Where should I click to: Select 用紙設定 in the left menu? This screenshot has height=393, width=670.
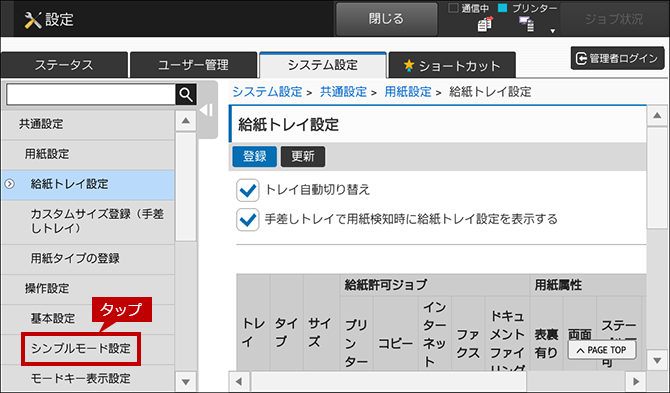tap(88, 154)
